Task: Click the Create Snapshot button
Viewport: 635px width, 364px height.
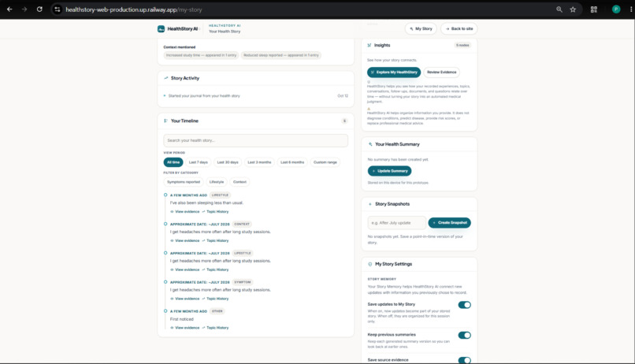Action: tap(449, 223)
